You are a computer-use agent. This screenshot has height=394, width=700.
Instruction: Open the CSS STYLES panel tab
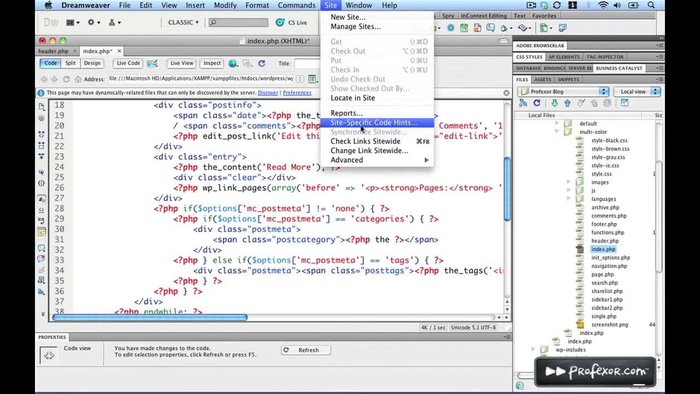click(529, 57)
